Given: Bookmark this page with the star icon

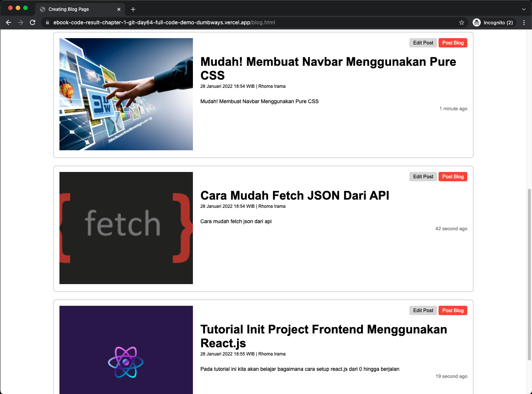Looking at the screenshot, I should (x=462, y=22).
